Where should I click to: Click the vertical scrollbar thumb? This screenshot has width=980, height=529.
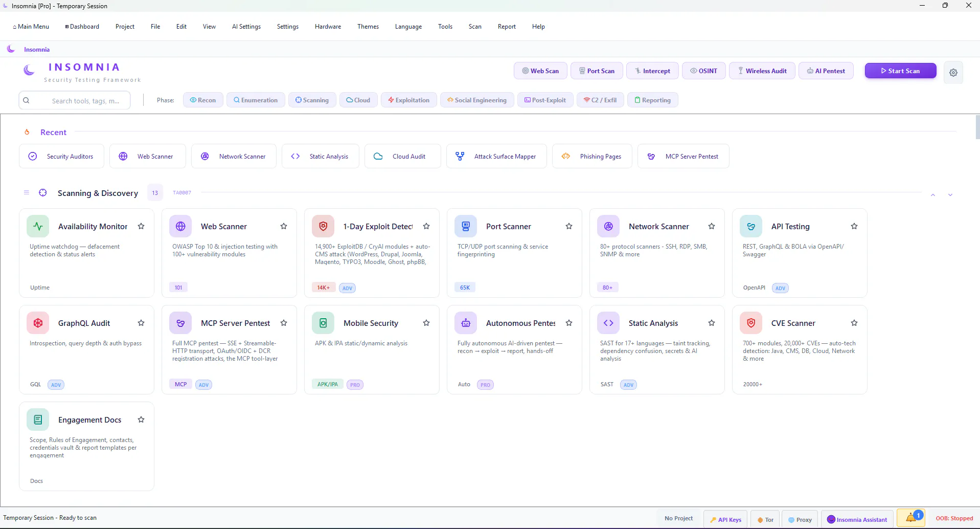977,127
